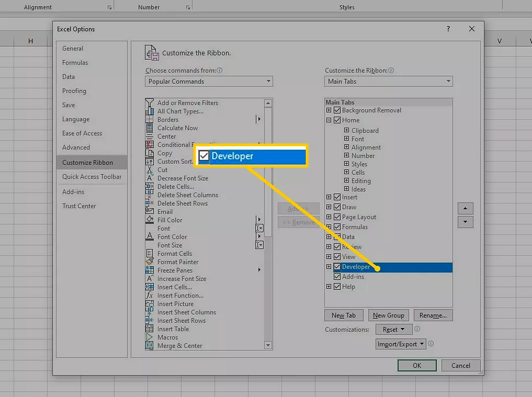Image resolution: width=532 pixels, height=397 pixels.
Task: Click the Calculate Now calculator icon
Action: point(149,128)
